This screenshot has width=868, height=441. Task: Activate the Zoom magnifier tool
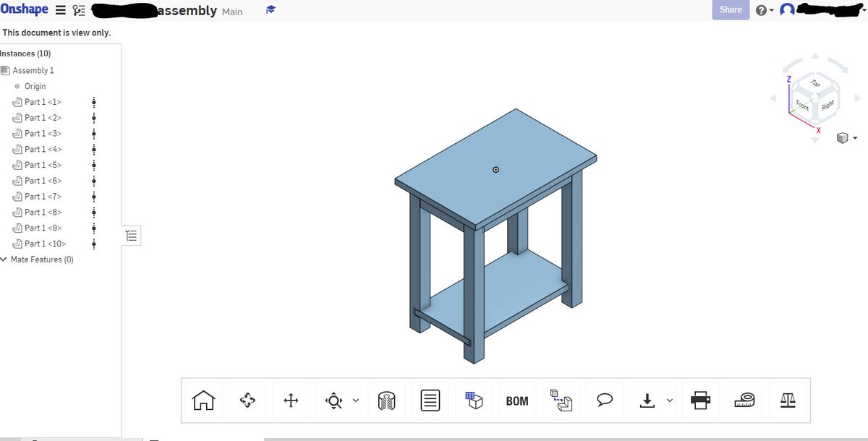pyautogui.click(x=333, y=400)
